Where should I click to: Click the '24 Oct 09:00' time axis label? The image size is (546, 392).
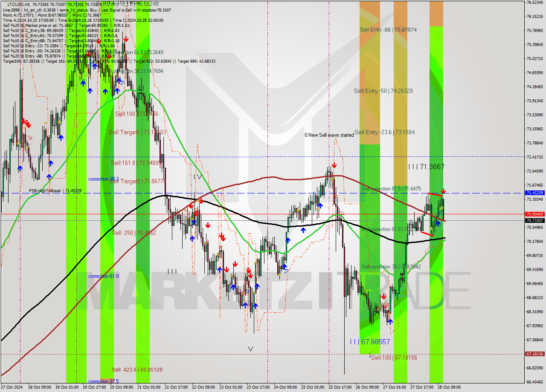[x=285, y=387]
